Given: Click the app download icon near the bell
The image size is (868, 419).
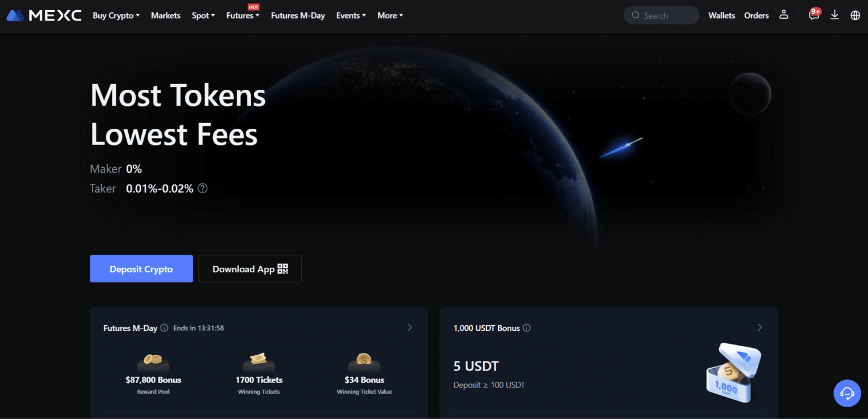Looking at the screenshot, I should 835,15.
